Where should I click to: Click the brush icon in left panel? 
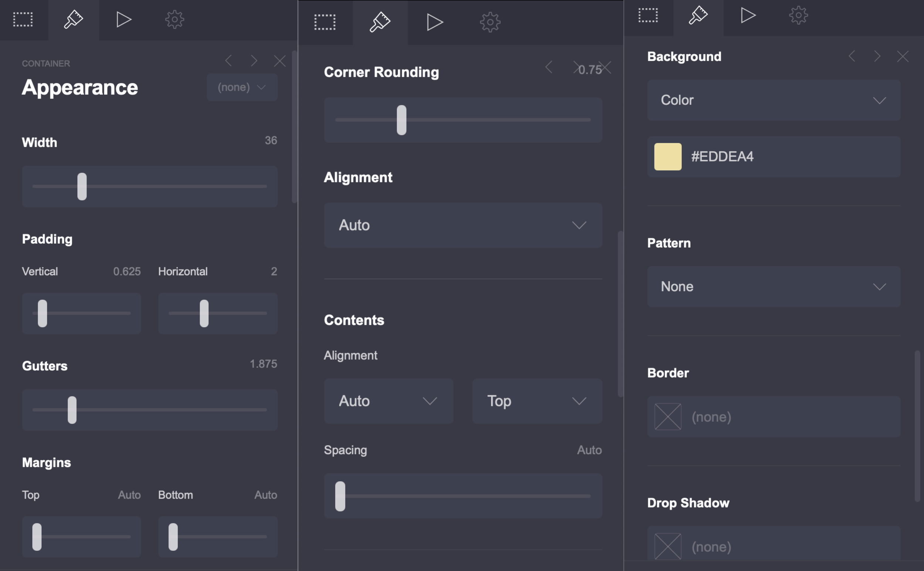pos(73,19)
